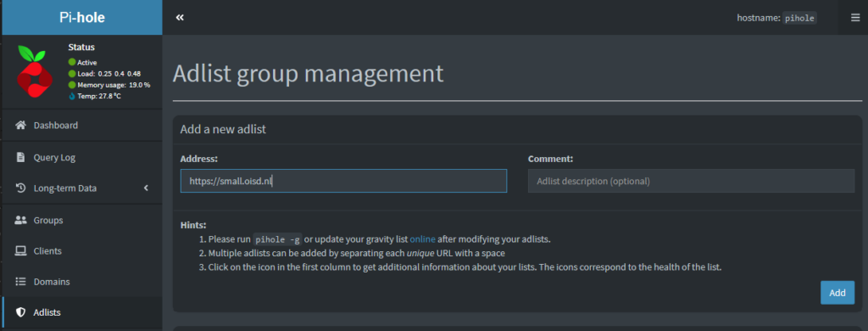Image resolution: width=868 pixels, height=331 pixels.
Task: Focus the Address input field
Action: click(x=343, y=181)
